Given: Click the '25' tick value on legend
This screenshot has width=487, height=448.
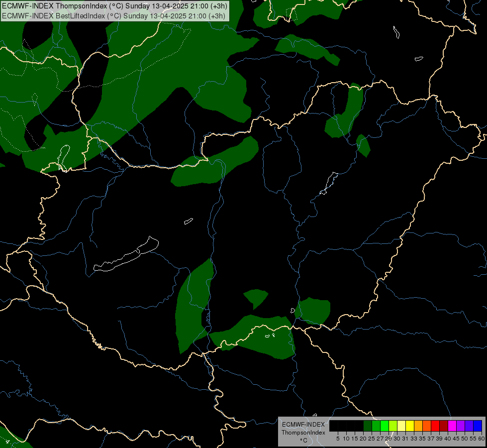Looking at the screenshot, I should tap(372, 439).
